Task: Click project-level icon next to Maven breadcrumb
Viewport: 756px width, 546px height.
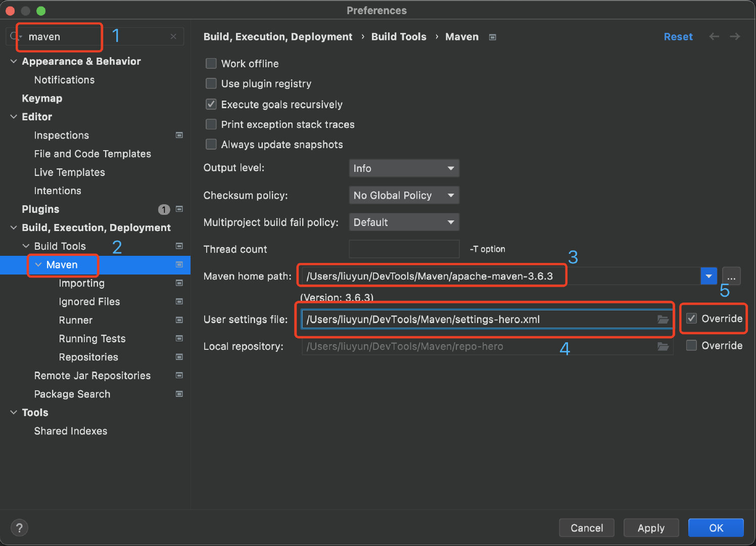Action: pyautogui.click(x=493, y=37)
